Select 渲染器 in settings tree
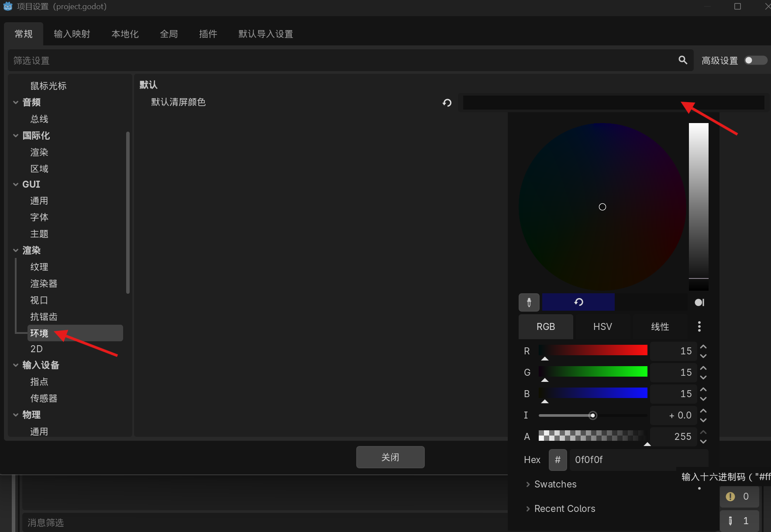 point(44,284)
